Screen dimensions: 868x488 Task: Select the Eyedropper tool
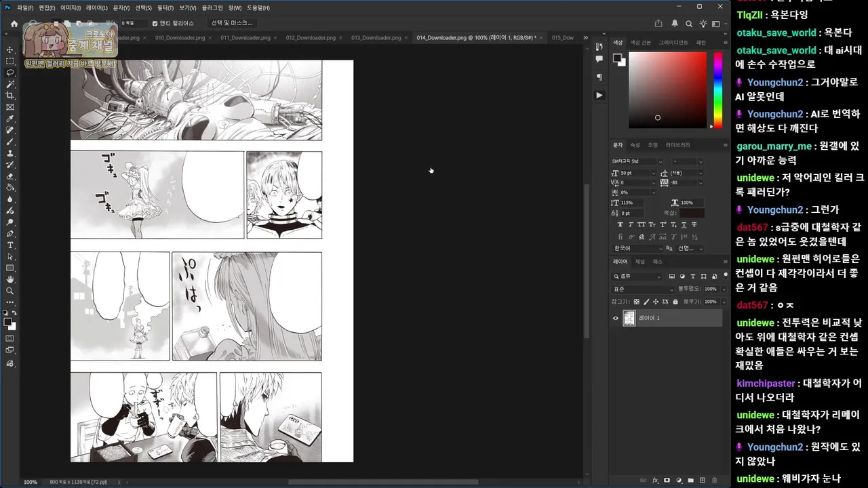pos(10,119)
